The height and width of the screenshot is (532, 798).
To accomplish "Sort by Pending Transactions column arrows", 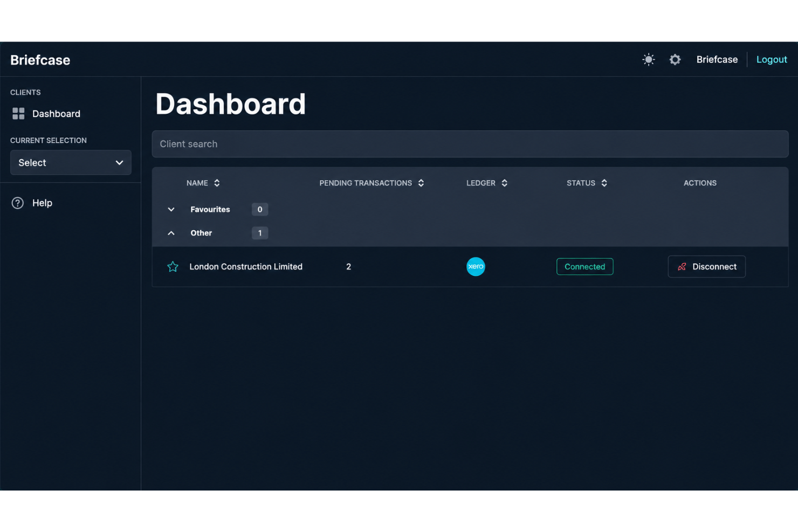I will pos(421,183).
